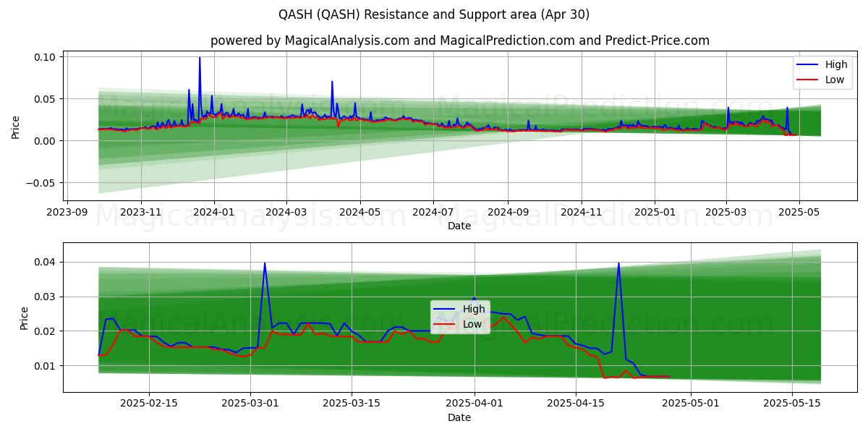The width and height of the screenshot is (868, 434).
Task: Click the top chart date tick 2025-01
Action: coord(655,213)
